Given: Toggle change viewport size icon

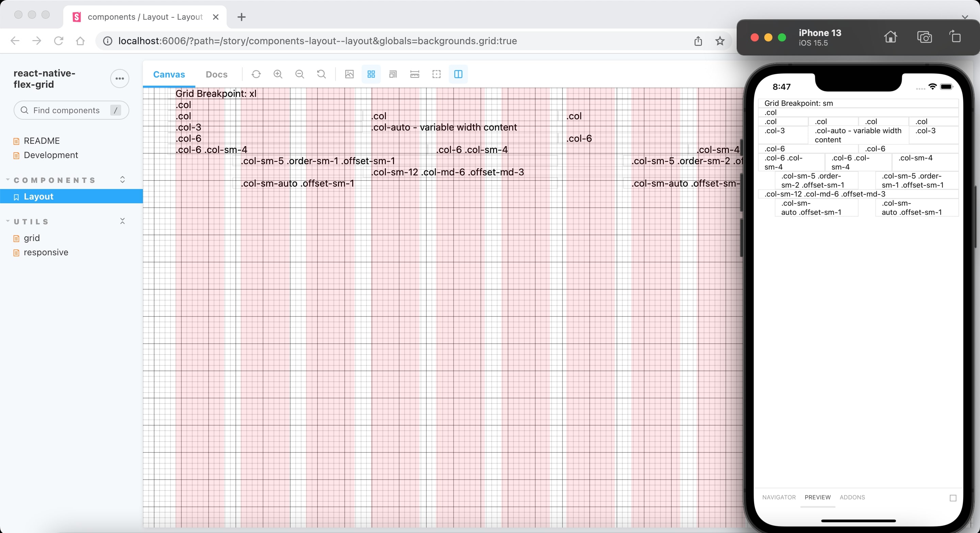Looking at the screenshot, I should coord(393,74).
